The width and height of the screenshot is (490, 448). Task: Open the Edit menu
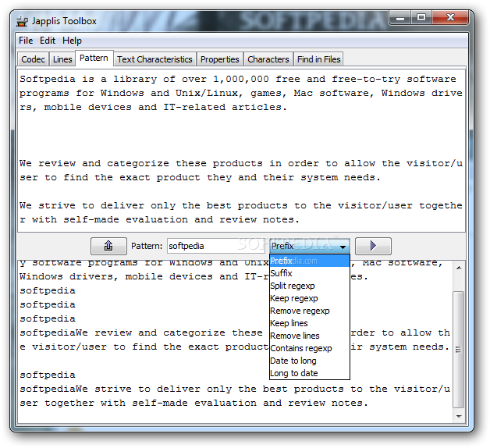47,41
